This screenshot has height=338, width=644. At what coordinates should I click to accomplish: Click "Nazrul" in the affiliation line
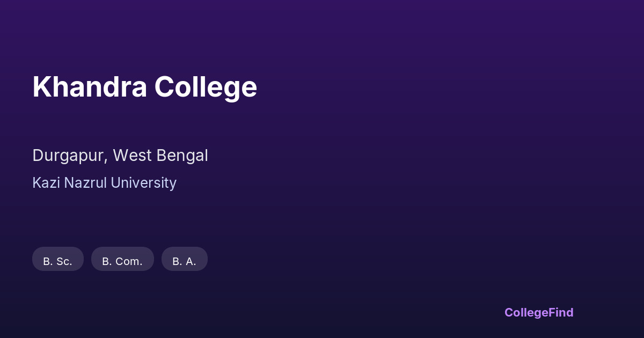click(x=85, y=183)
